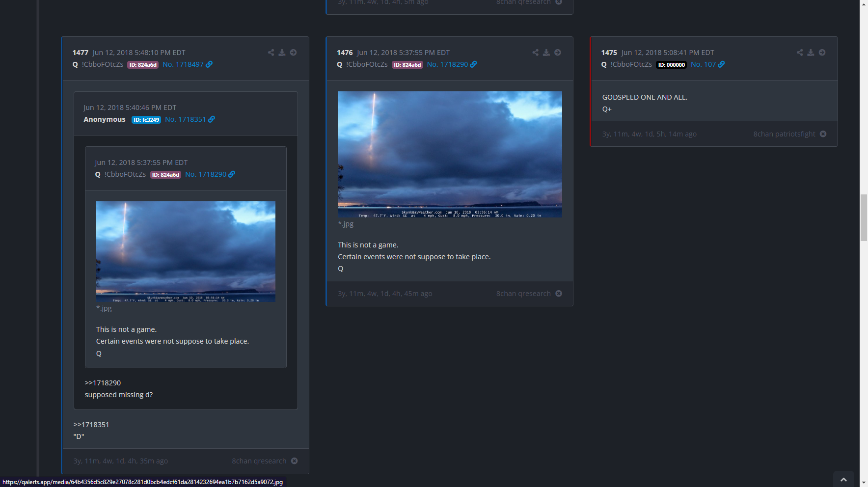
Task: Open post link No. 1718497
Action: click(183, 64)
